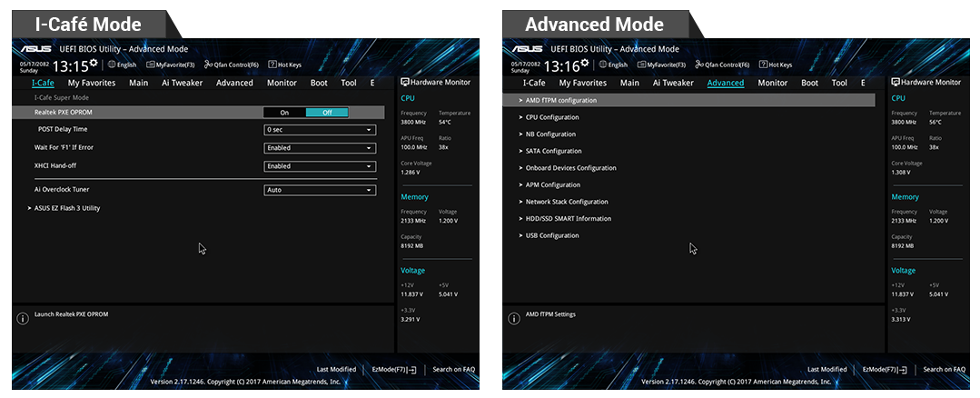Open Qfan Control(F6) in I-Café window
The image size is (980, 398).
232,65
